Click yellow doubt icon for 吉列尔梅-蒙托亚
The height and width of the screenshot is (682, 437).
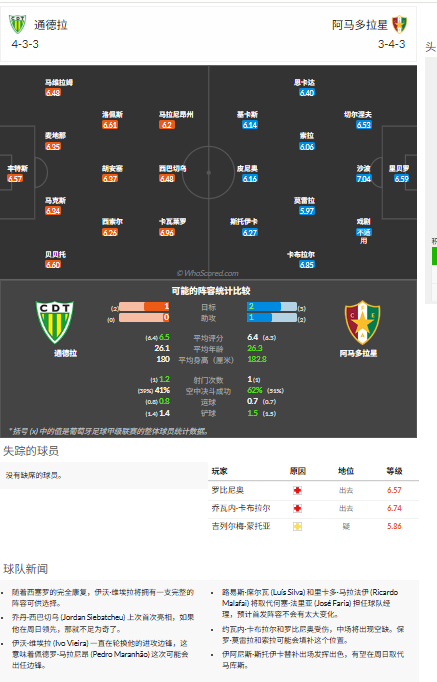(297, 527)
